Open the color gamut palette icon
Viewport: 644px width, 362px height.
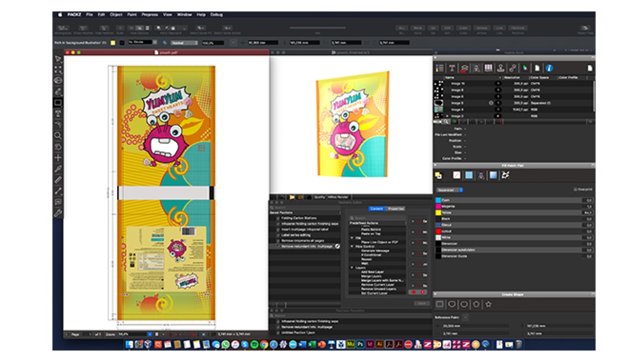[x=525, y=68]
